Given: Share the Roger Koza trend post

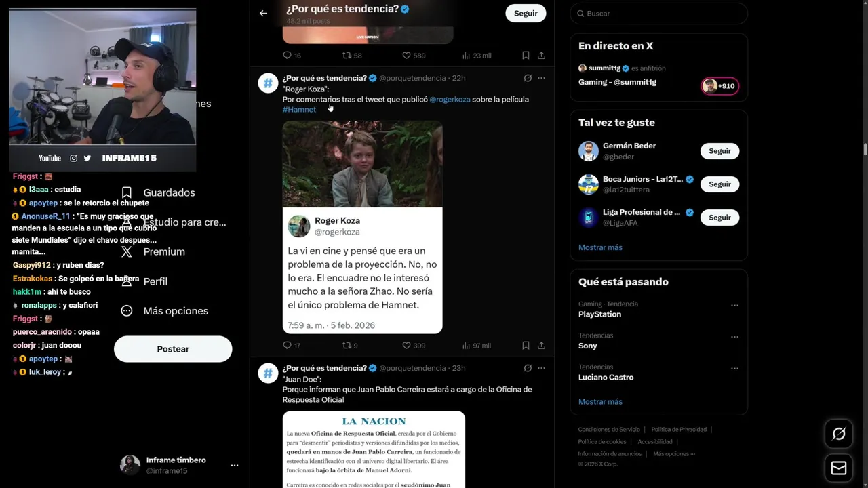Looking at the screenshot, I should (541, 346).
